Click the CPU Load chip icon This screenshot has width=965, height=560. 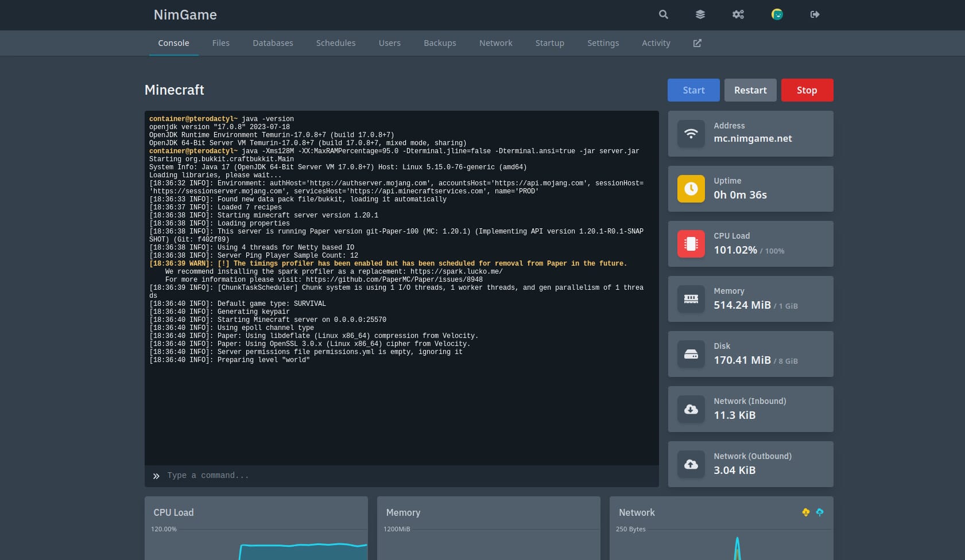tap(691, 244)
